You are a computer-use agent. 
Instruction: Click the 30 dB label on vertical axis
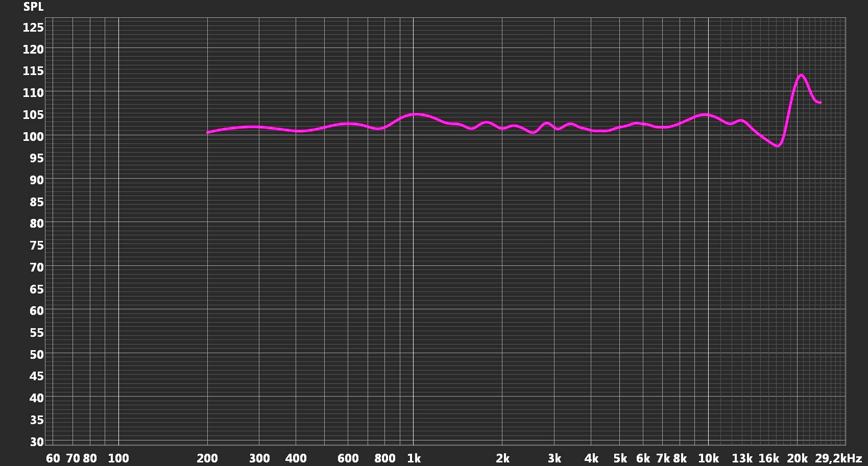coord(37,442)
